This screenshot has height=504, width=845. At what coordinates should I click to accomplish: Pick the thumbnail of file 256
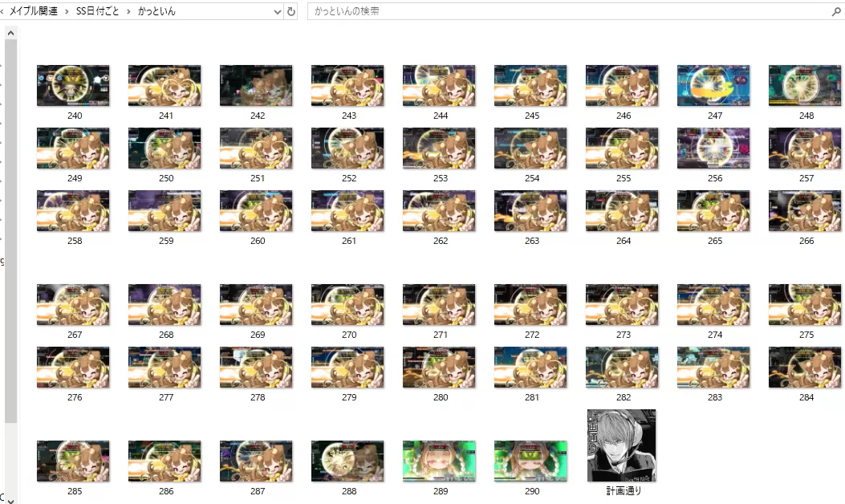pyautogui.click(x=713, y=148)
